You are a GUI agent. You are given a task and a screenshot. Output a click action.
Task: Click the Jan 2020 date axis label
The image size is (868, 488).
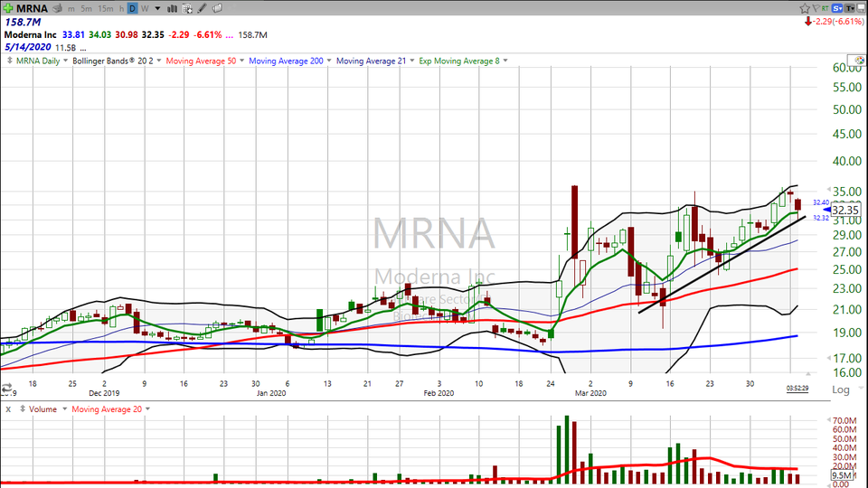271,393
